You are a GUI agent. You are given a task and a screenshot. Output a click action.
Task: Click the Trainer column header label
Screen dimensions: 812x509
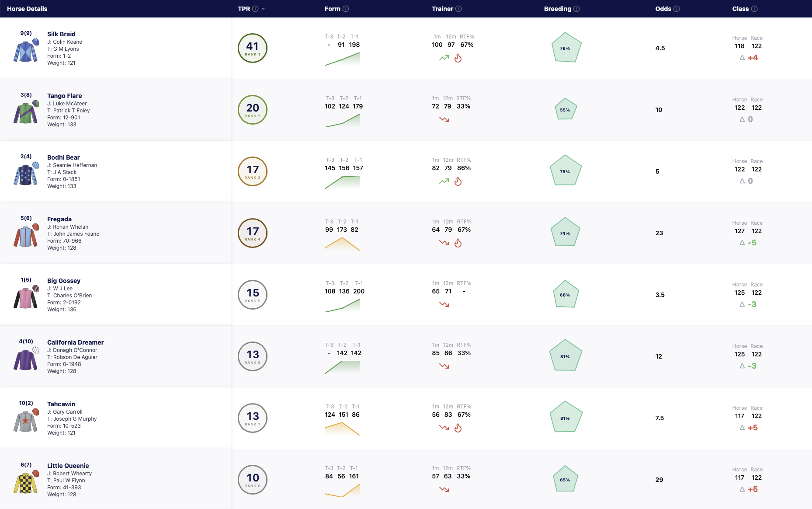pyautogui.click(x=442, y=9)
